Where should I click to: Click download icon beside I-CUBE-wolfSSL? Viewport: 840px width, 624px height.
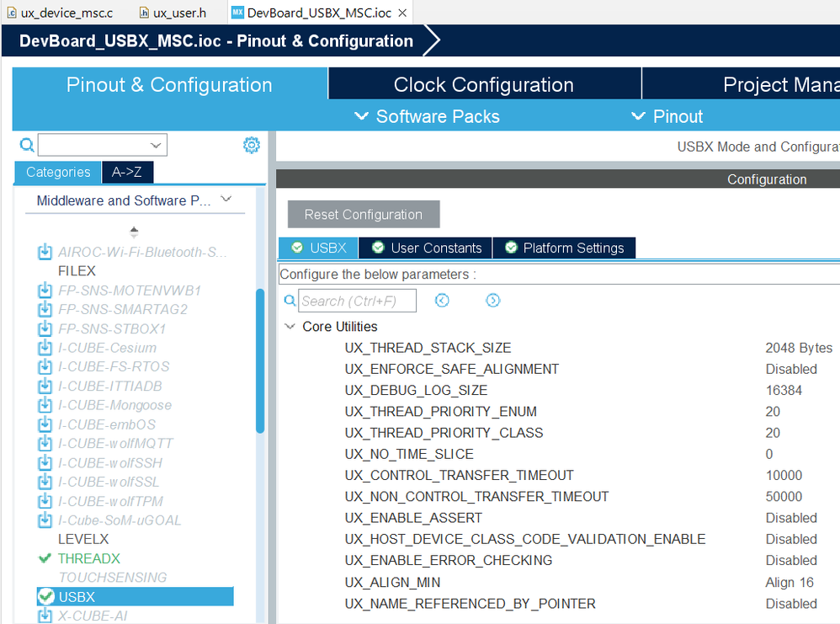tap(45, 482)
